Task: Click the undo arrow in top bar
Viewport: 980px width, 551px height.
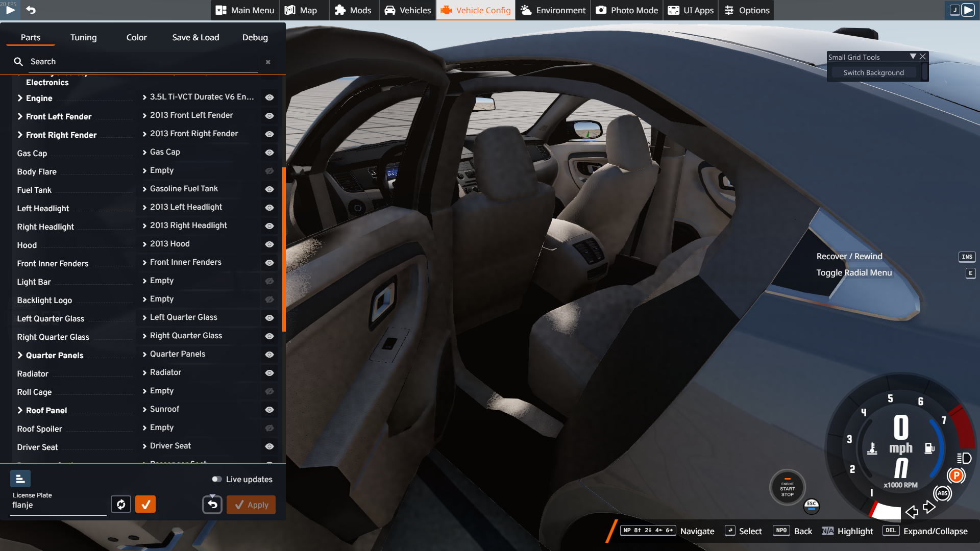Action: tap(31, 10)
